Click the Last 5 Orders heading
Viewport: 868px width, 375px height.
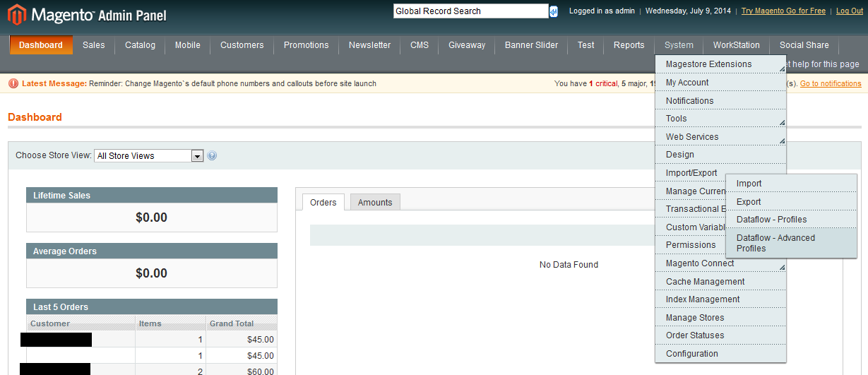tap(152, 307)
